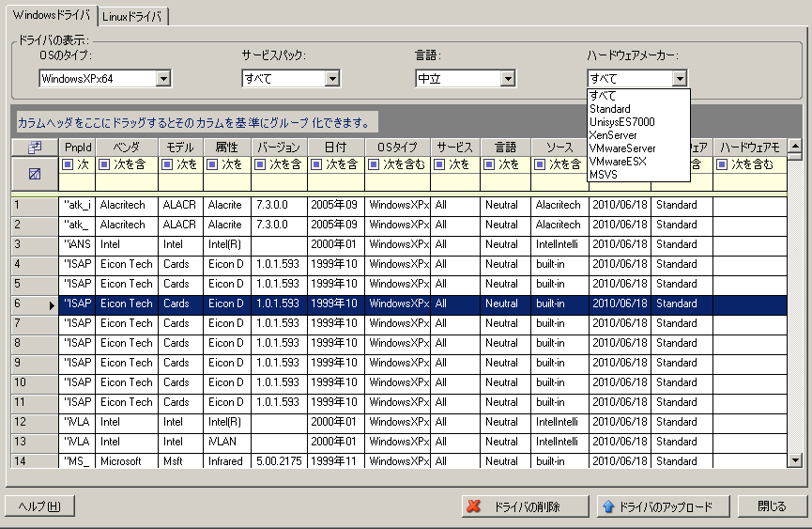Click the vertical scrollbar track of the grid

pyautogui.click(x=794, y=305)
